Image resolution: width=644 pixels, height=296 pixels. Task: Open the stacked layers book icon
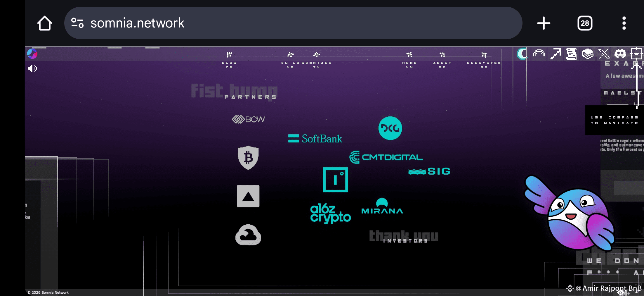coord(588,54)
